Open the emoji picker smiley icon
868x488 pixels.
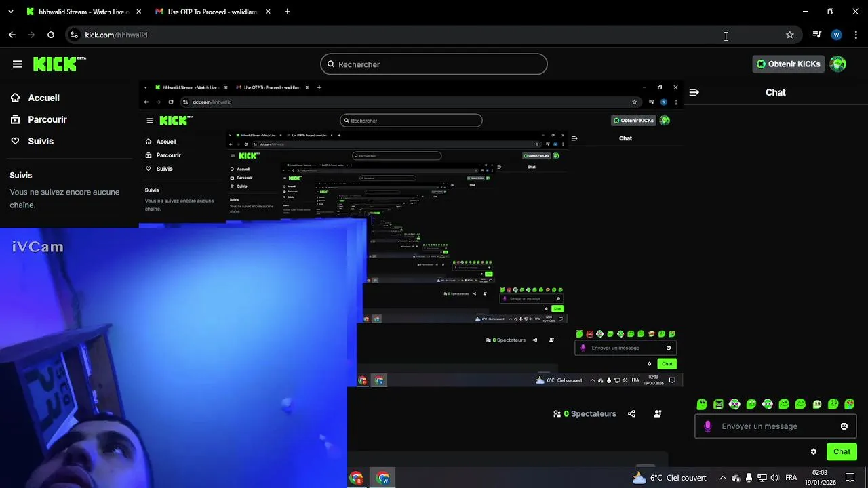tap(844, 426)
